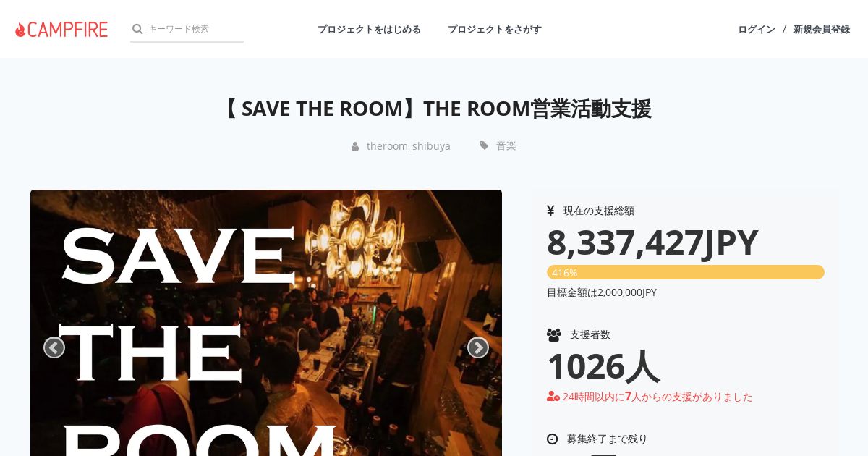Click the project title heading
Viewport: 868px width, 456px height.
[x=434, y=109]
